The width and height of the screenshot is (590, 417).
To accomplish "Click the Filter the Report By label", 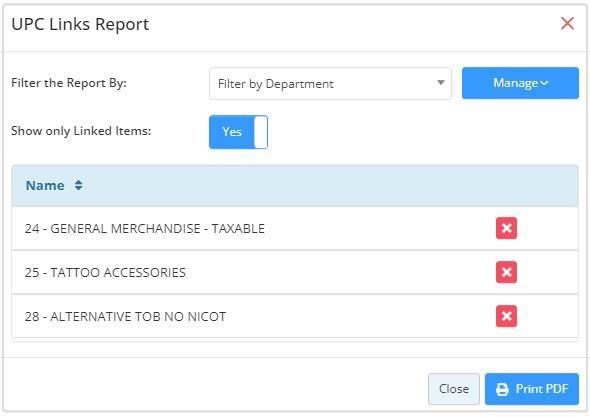I will point(69,83).
